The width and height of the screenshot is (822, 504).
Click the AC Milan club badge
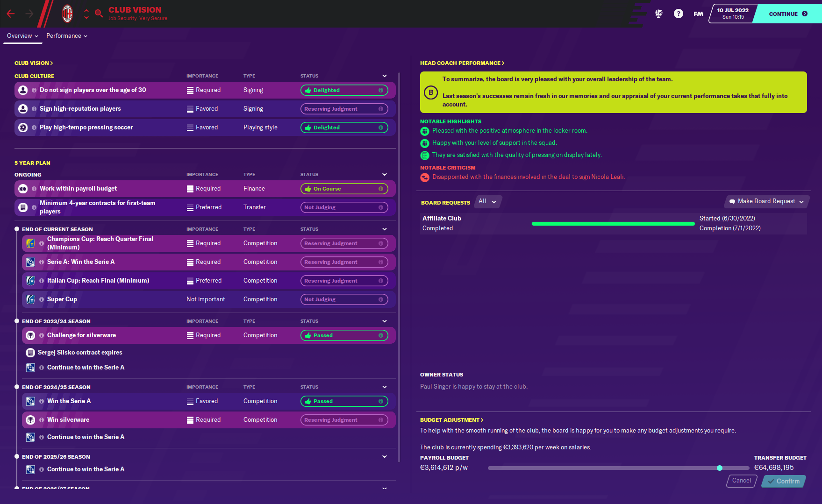(x=68, y=14)
